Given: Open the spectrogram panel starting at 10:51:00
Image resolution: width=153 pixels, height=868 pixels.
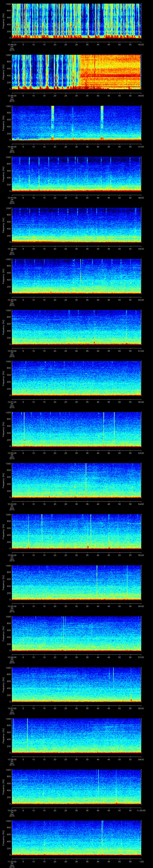Looking at the screenshot, I should click(x=77, y=378).
